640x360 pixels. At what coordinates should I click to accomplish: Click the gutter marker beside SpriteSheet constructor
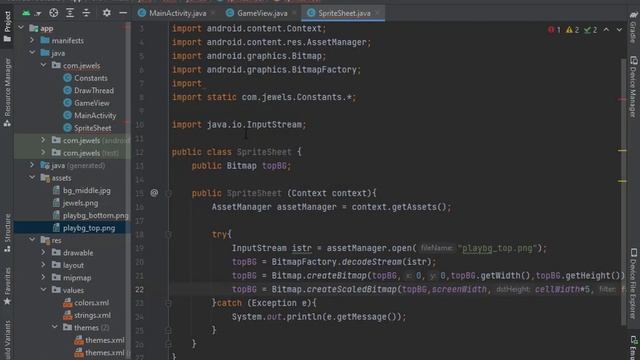point(154,193)
